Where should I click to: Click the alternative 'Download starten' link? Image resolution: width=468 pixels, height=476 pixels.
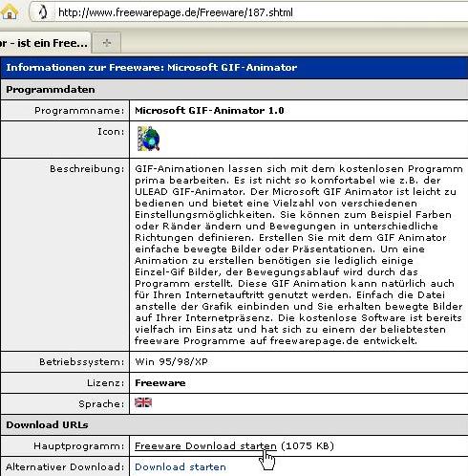(x=181, y=466)
